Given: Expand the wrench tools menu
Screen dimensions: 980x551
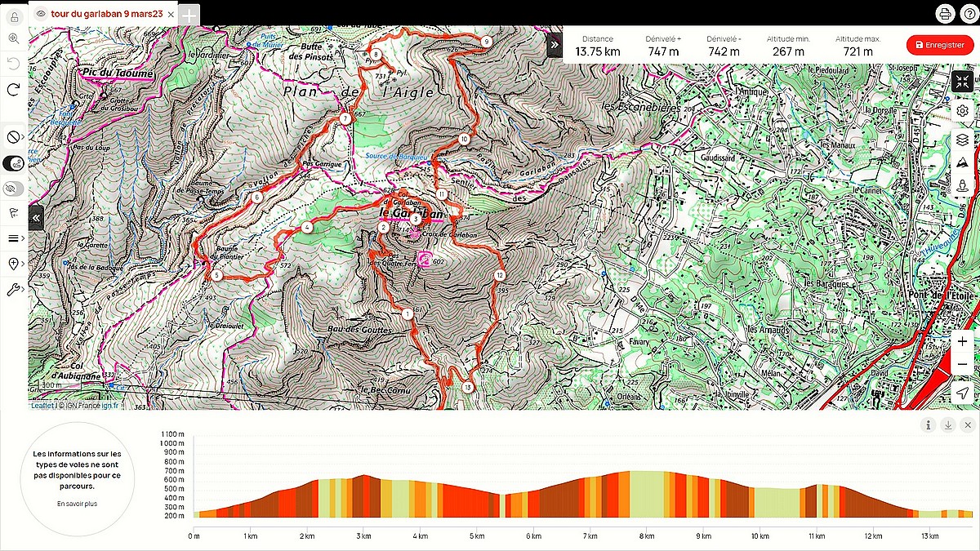Looking at the screenshot, I should (14, 289).
